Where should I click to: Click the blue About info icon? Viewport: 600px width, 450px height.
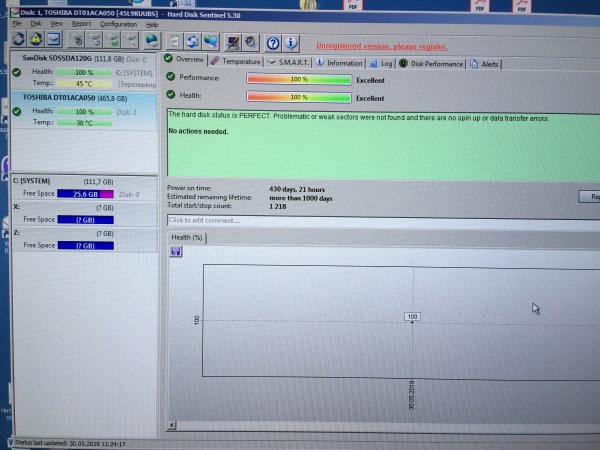291,42
